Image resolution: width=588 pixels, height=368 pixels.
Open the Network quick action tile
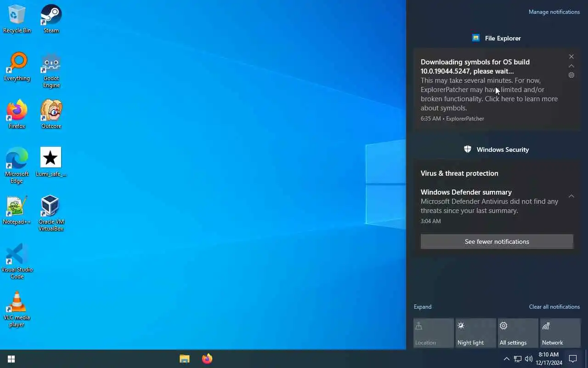coord(560,333)
